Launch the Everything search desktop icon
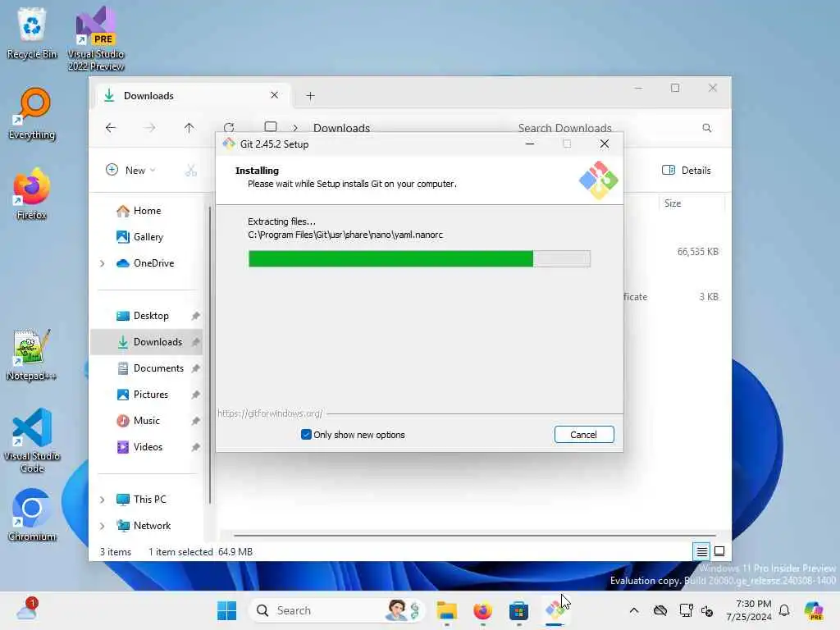This screenshot has width=840, height=630. pyautogui.click(x=32, y=113)
